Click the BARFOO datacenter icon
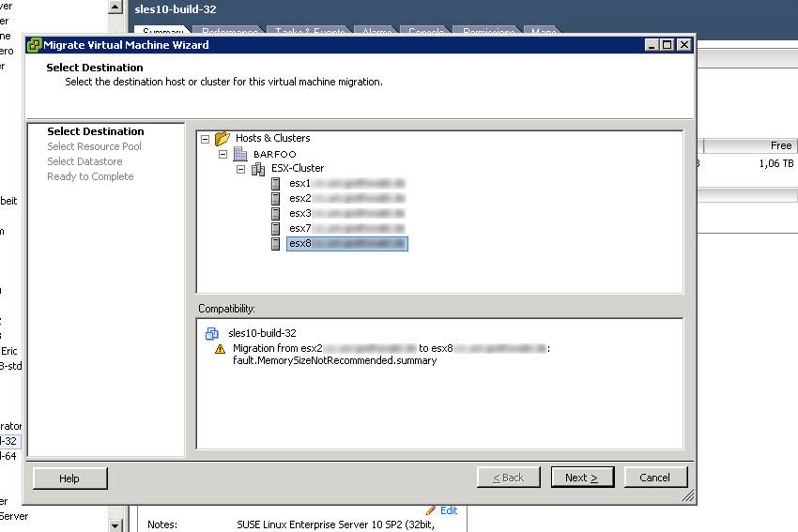 coord(239,154)
